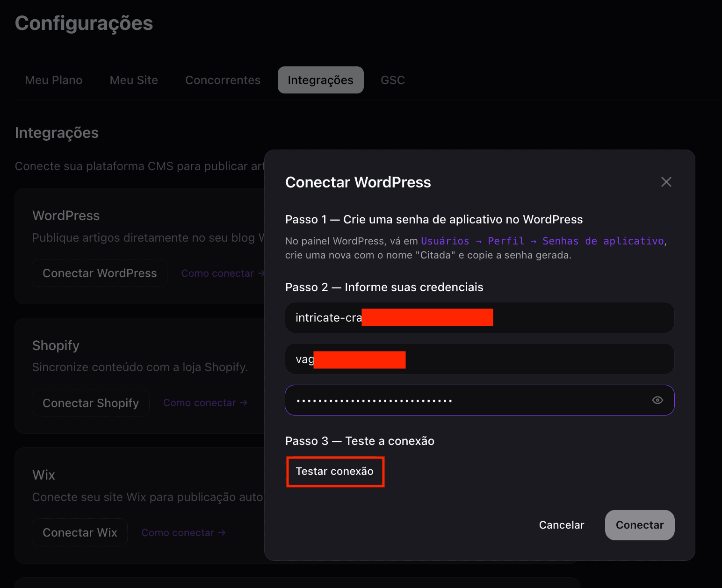
Task: Click the Configurações page heading
Action: click(x=84, y=23)
